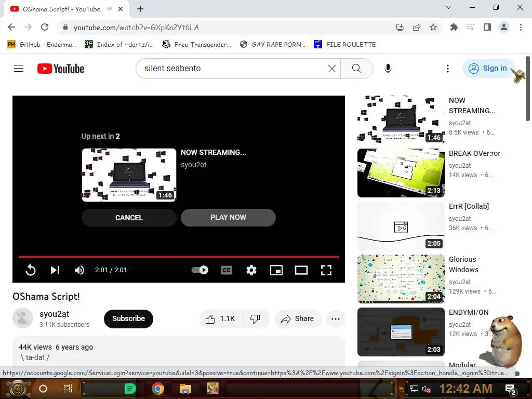Mute the video volume
532x399 pixels.
point(79,270)
